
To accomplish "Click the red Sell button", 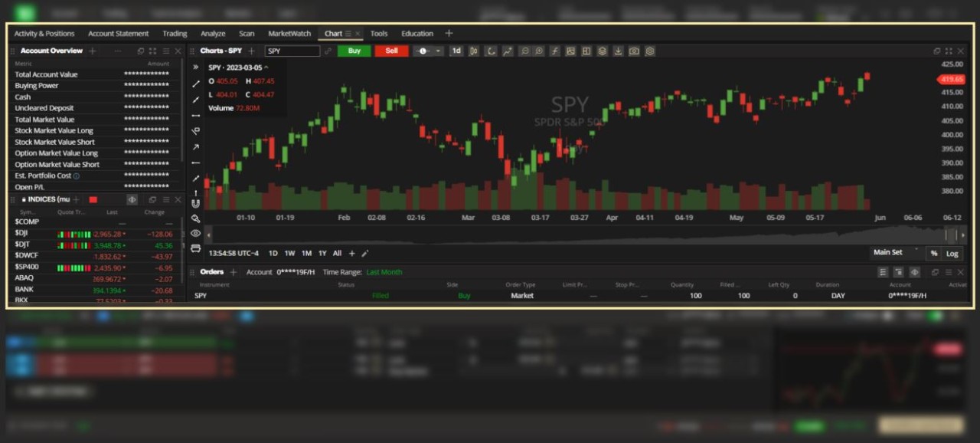I will [x=392, y=51].
